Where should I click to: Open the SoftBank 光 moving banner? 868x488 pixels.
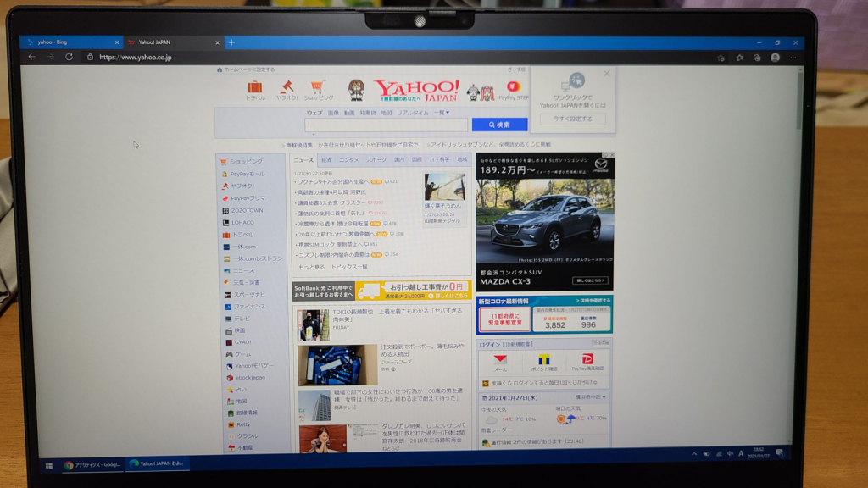pos(381,291)
